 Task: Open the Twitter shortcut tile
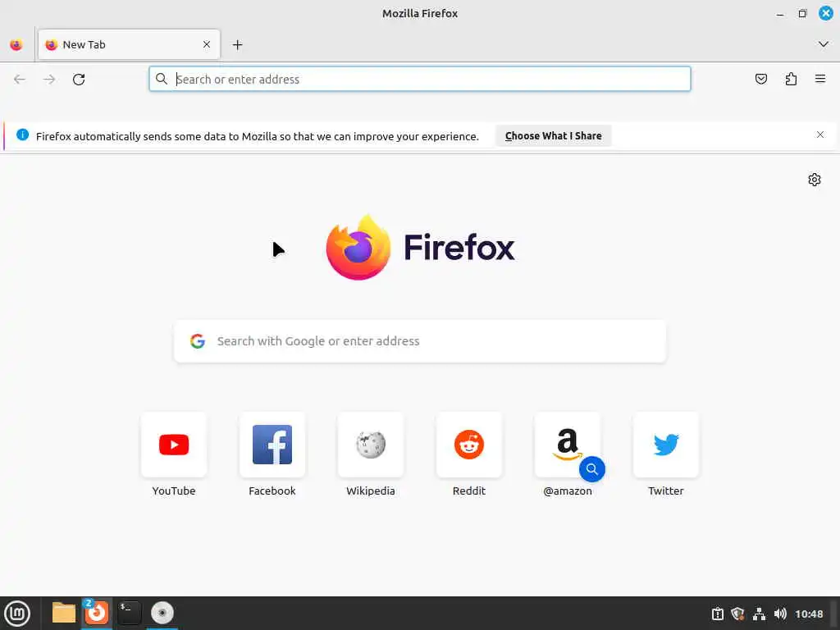pos(666,445)
